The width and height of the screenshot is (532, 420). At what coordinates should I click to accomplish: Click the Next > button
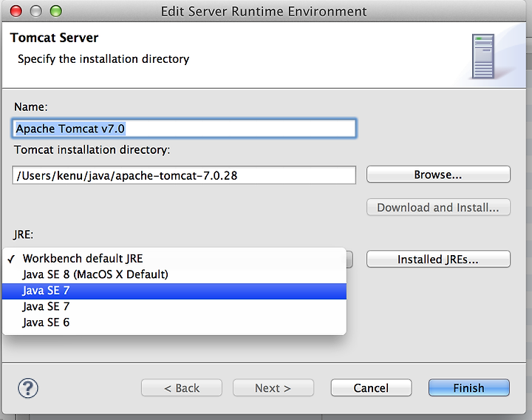(273, 387)
